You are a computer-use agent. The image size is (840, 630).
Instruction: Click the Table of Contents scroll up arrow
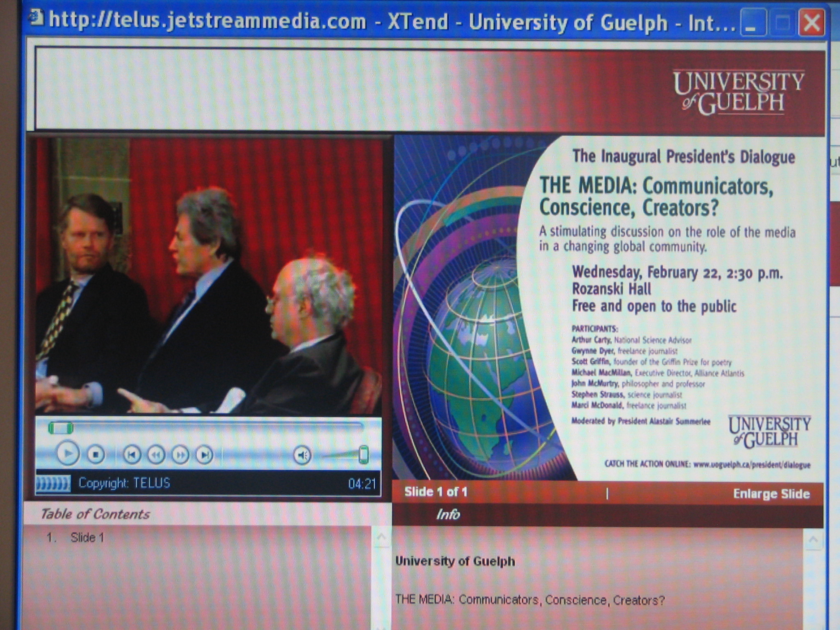[x=381, y=537]
